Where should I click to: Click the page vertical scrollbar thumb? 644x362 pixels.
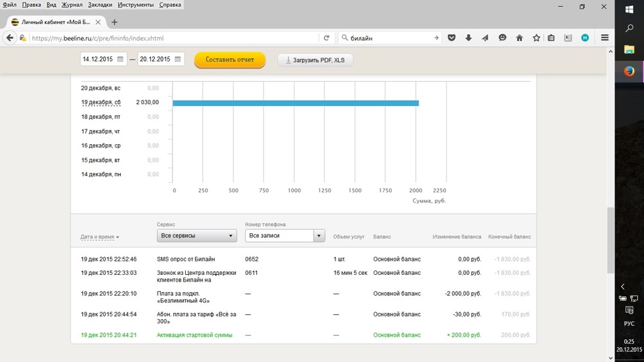tap(610, 240)
